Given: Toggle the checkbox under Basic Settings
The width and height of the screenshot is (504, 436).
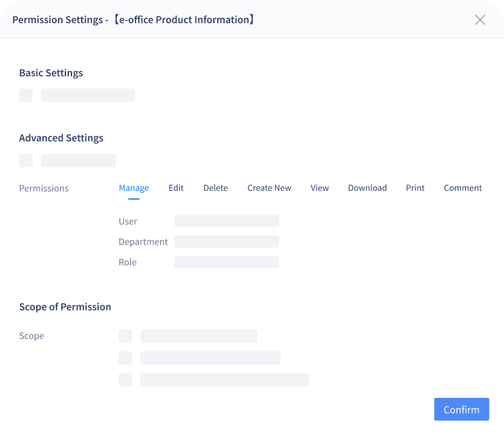Looking at the screenshot, I should (26, 95).
